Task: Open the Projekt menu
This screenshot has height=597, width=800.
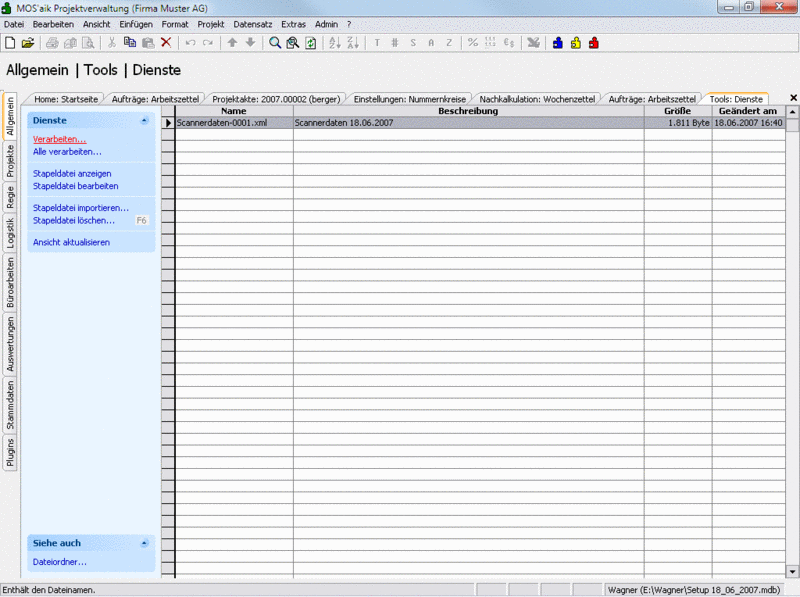Action: coord(211,24)
